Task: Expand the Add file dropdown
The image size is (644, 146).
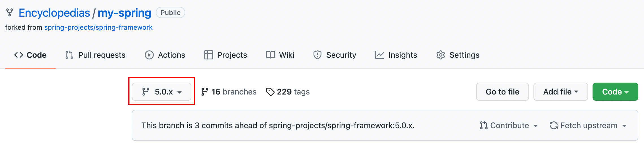Action: 561,92
